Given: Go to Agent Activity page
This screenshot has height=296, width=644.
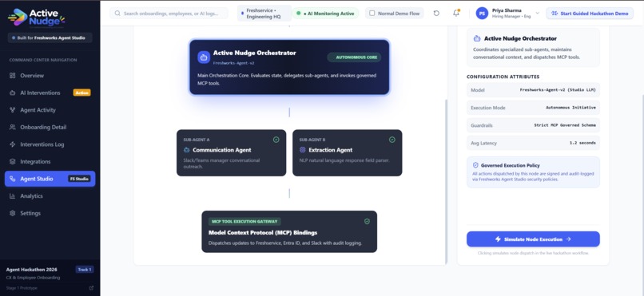Looking at the screenshot, I should 50,110.
